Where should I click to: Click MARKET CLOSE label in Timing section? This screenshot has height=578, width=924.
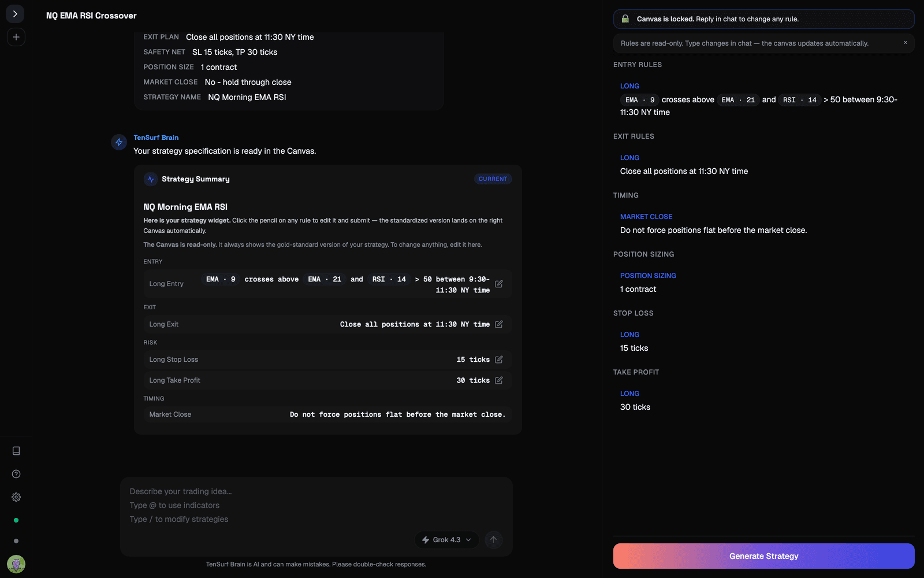[x=646, y=217]
